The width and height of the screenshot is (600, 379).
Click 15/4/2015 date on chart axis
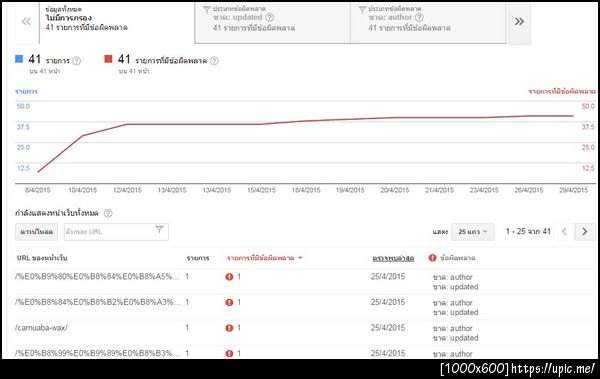(261, 190)
